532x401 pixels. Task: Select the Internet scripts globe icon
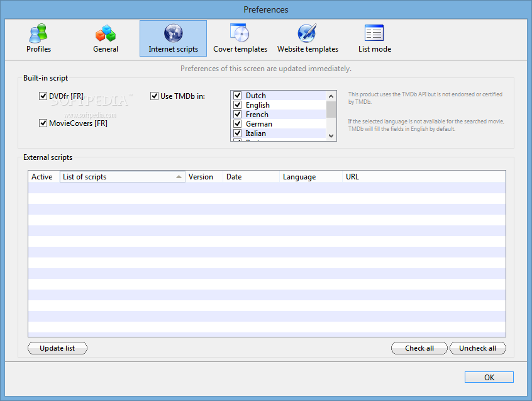click(173, 33)
